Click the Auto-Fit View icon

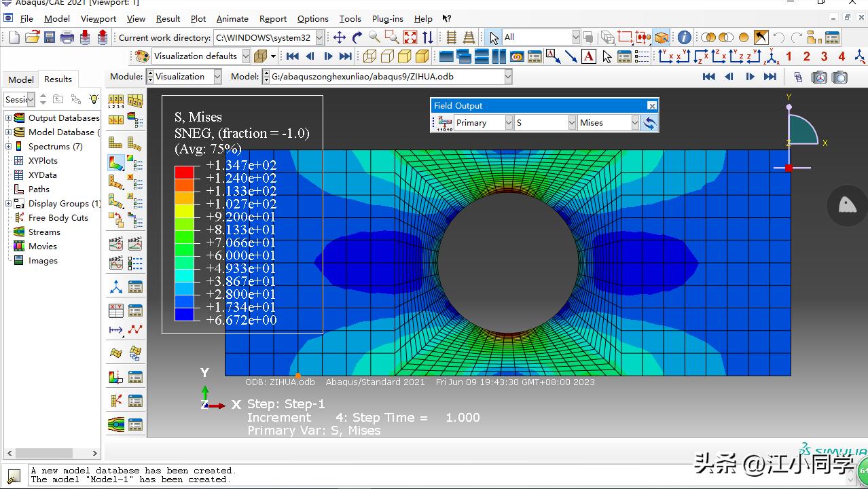click(410, 37)
